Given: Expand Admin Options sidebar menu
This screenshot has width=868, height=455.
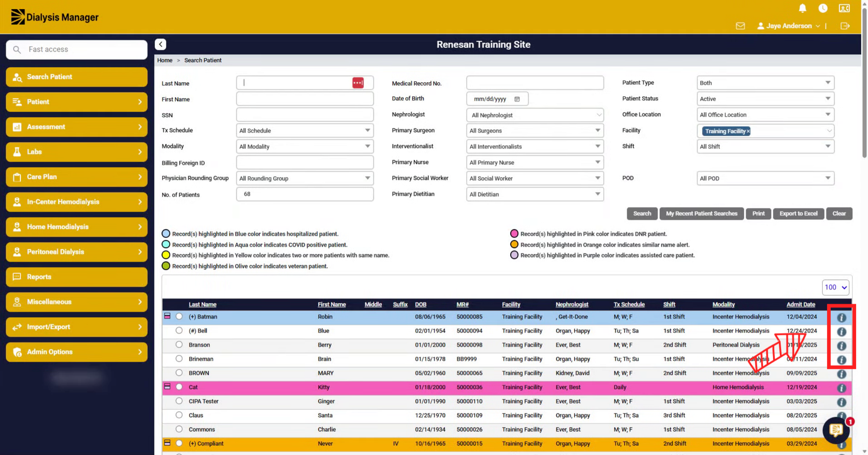Looking at the screenshot, I should click(x=77, y=351).
